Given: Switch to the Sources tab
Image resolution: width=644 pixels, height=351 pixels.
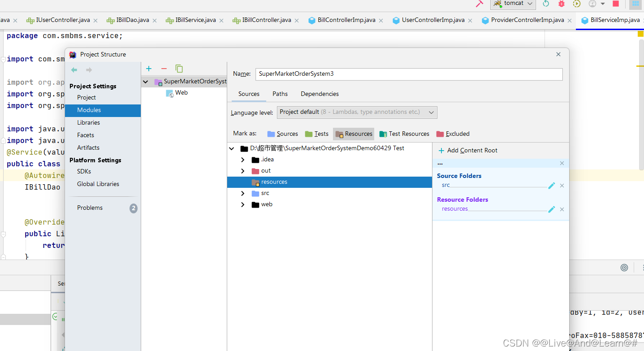Looking at the screenshot, I should click(249, 94).
